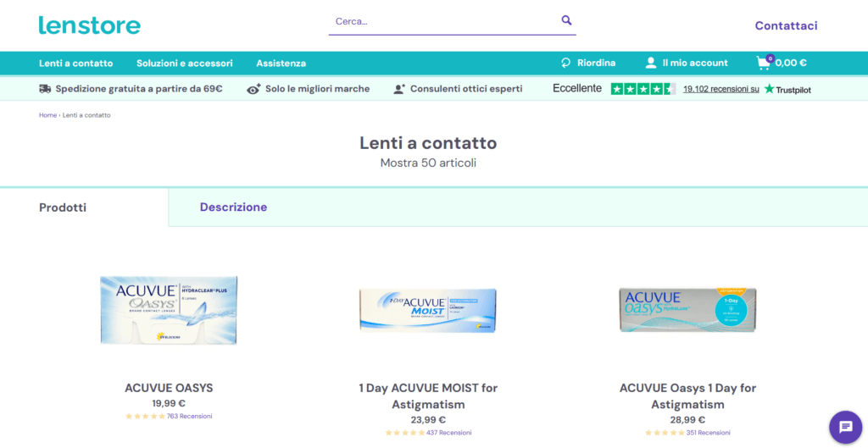
Task: Click the Trustpilot star rating
Action: pos(643,89)
